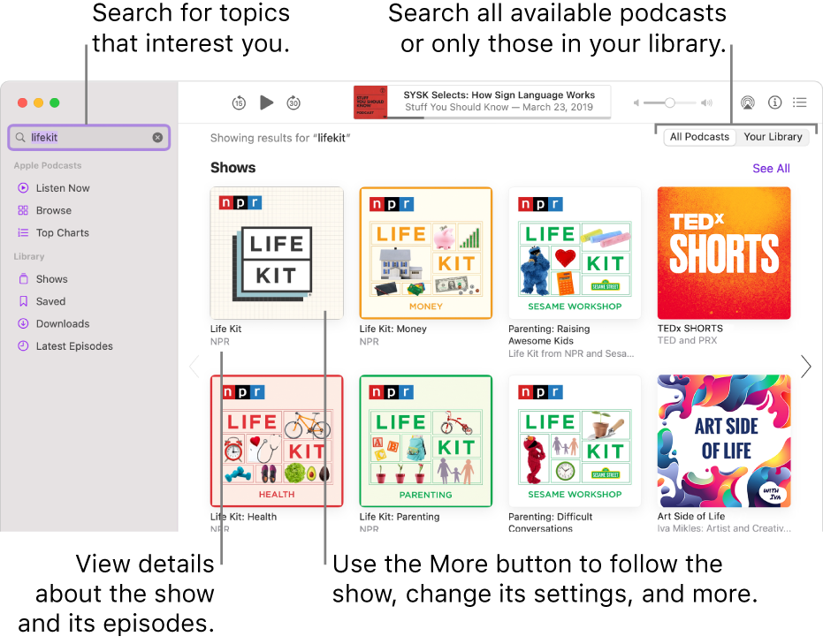Open Life Kit: Parenting show artwork
Image resolution: width=823 pixels, height=644 pixels.
point(426,441)
